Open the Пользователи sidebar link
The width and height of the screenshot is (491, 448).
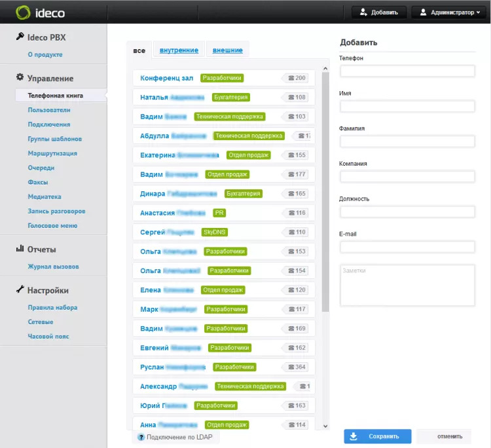(48, 110)
